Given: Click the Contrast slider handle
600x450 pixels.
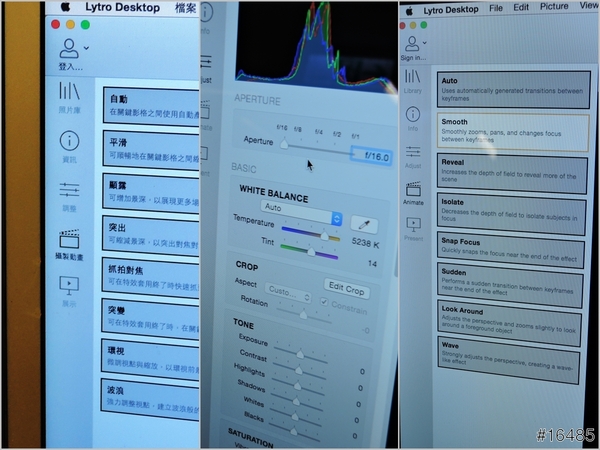Looking at the screenshot, I should click(298, 370).
